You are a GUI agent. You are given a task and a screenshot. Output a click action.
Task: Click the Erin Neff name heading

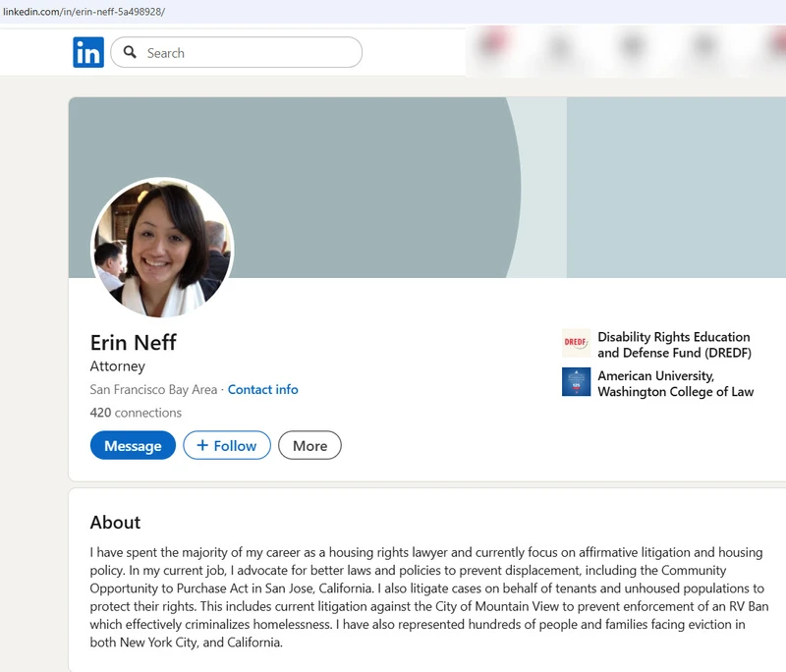134,342
